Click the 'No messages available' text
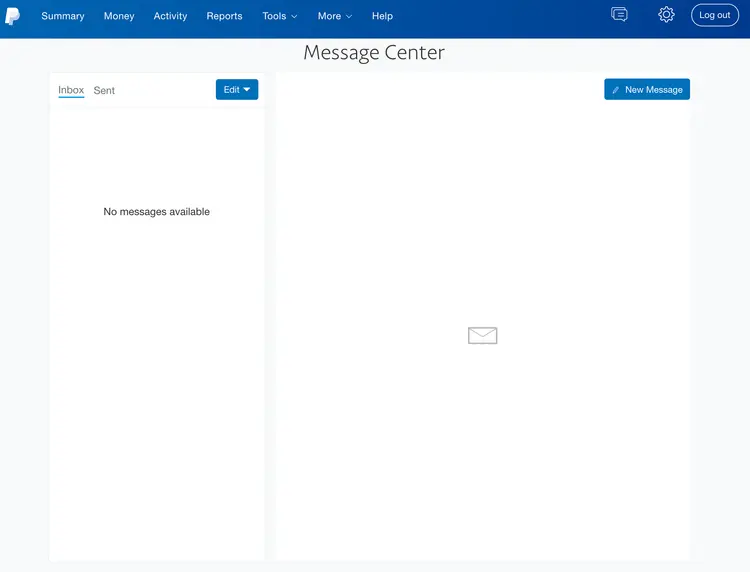750x572 pixels. [157, 212]
